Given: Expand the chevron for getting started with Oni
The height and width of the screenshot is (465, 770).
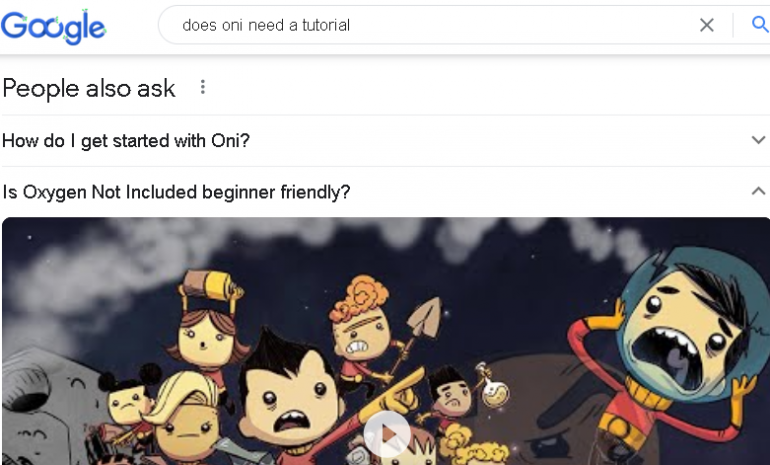Looking at the screenshot, I should click(758, 140).
